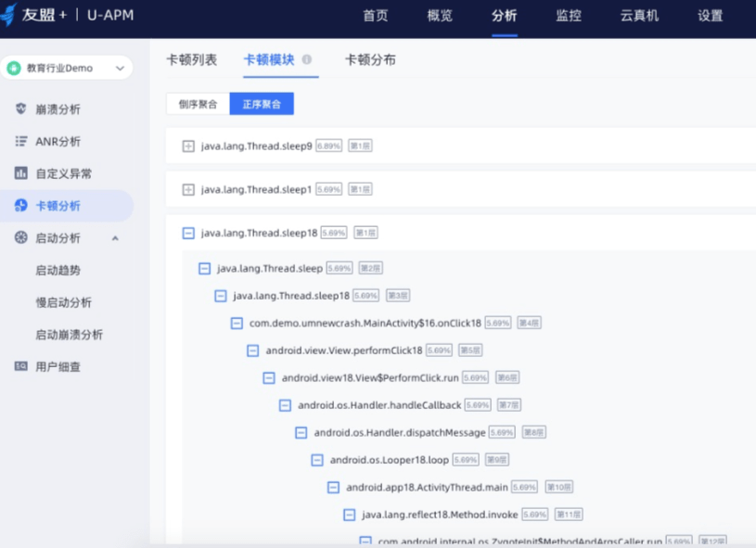Click the 启动分析 wheel icon
Viewport: 756px width, 548px height.
[20, 237]
